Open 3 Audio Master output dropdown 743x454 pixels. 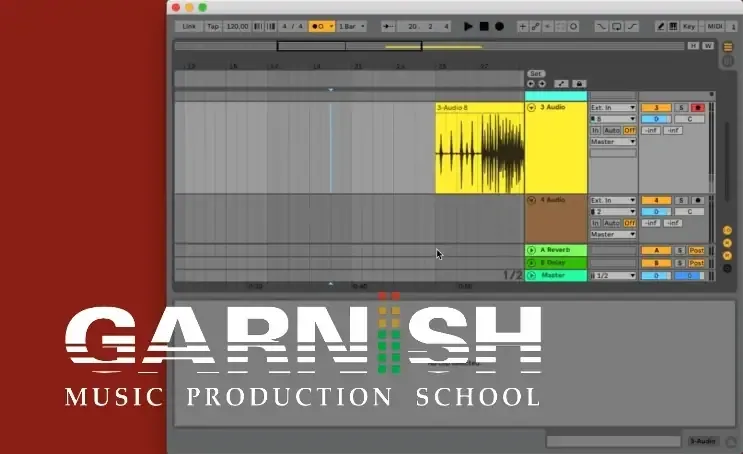click(x=613, y=142)
